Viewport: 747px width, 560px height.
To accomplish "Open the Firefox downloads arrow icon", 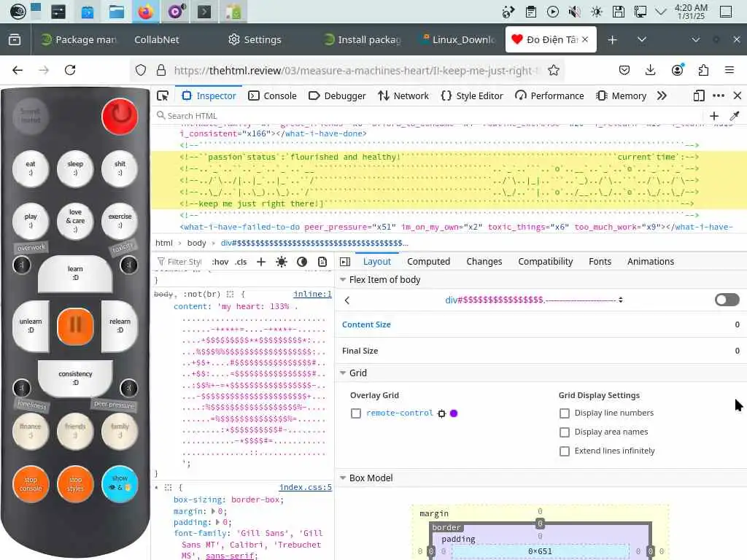I will click(x=650, y=71).
